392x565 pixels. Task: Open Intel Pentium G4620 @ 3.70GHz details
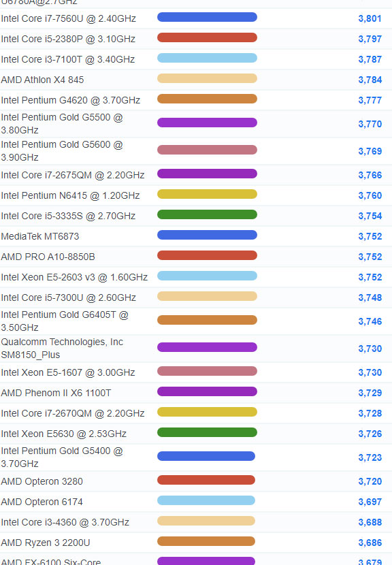tap(71, 100)
